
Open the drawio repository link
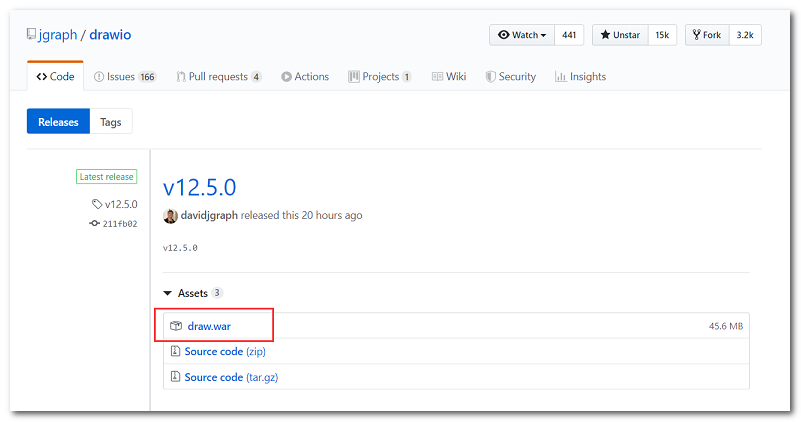110,35
